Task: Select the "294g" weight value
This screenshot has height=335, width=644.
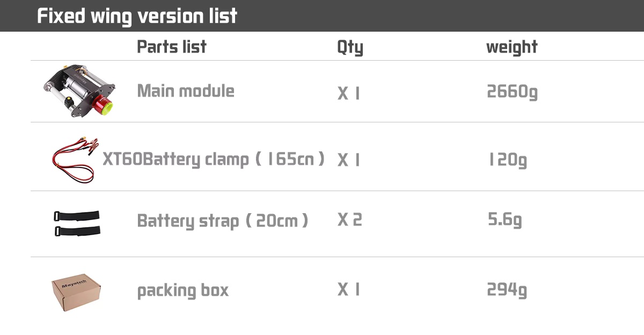Action: tap(507, 290)
